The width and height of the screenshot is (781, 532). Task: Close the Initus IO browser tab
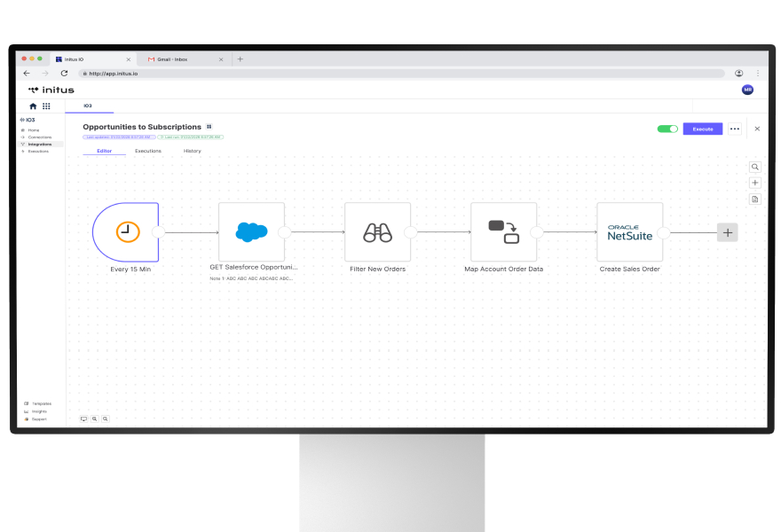point(129,59)
